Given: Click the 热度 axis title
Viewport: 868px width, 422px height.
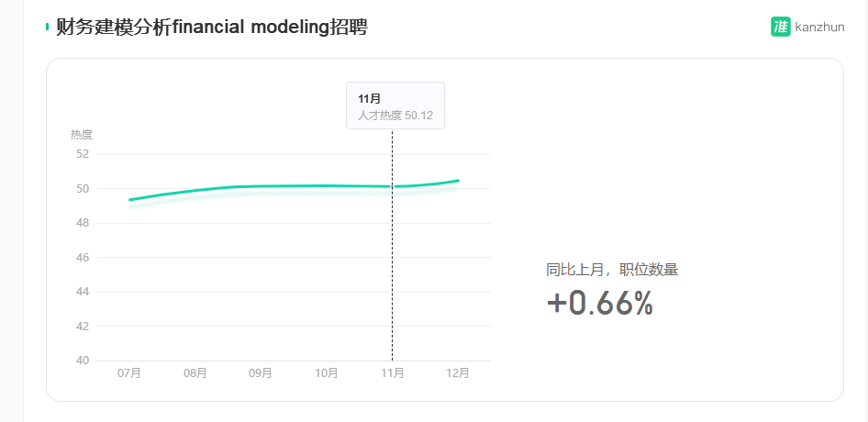Looking at the screenshot, I should 82,135.
